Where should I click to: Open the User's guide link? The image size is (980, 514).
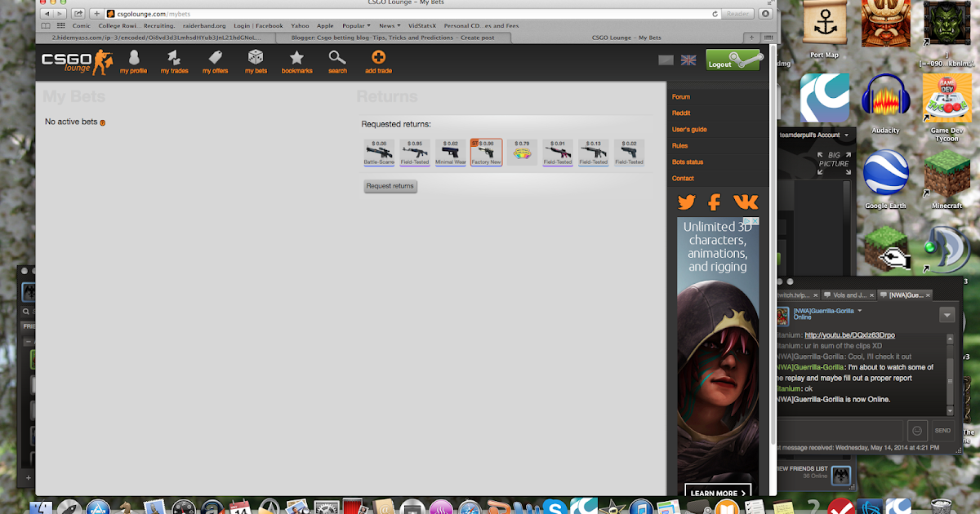689,130
